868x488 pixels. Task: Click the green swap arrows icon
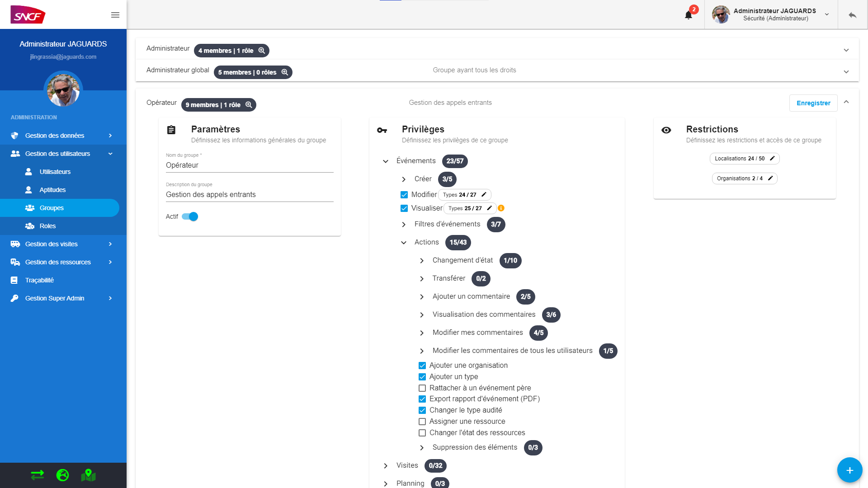(x=38, y=475)
